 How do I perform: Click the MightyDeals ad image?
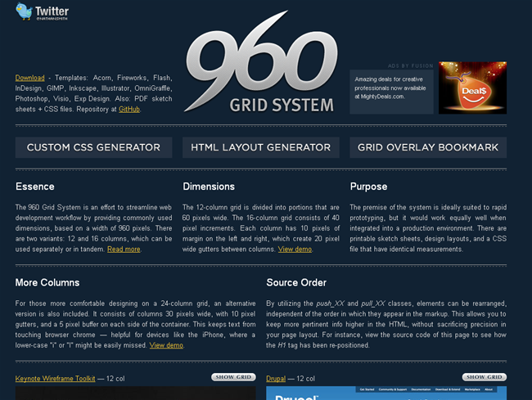[x=472, y=88]
